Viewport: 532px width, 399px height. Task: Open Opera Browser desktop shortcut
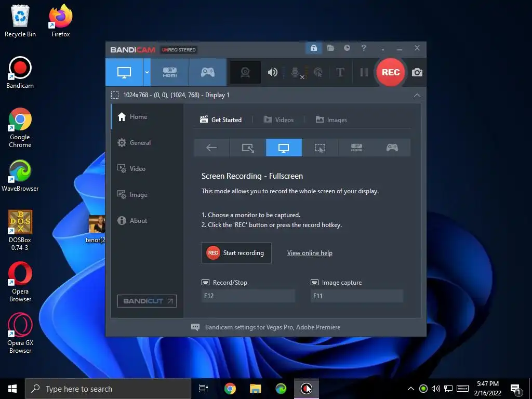(x=20, y=282)
